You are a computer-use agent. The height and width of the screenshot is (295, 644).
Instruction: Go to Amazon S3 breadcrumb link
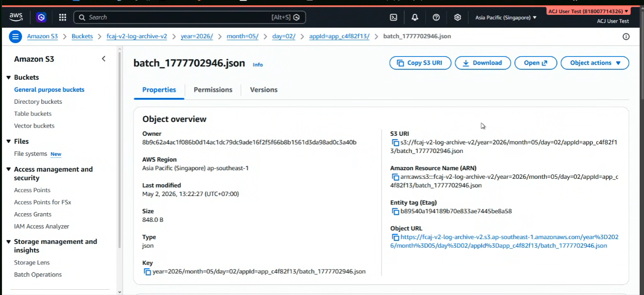tap(43, 36)
